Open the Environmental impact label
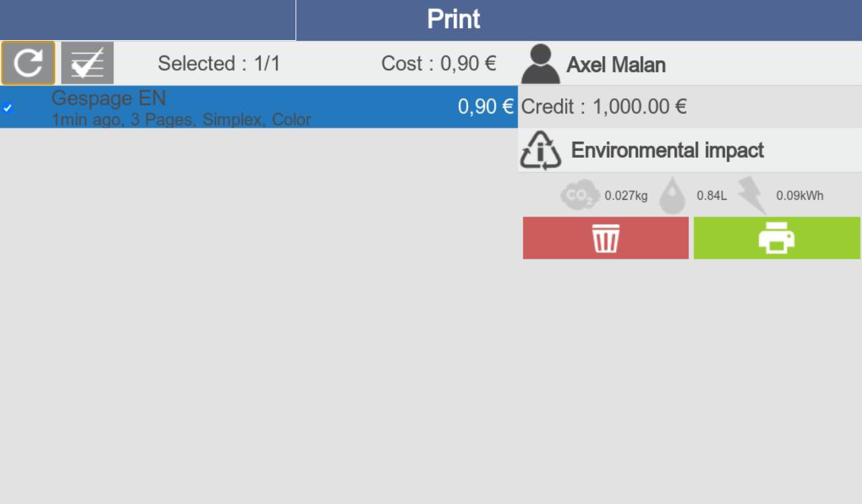 667,150
